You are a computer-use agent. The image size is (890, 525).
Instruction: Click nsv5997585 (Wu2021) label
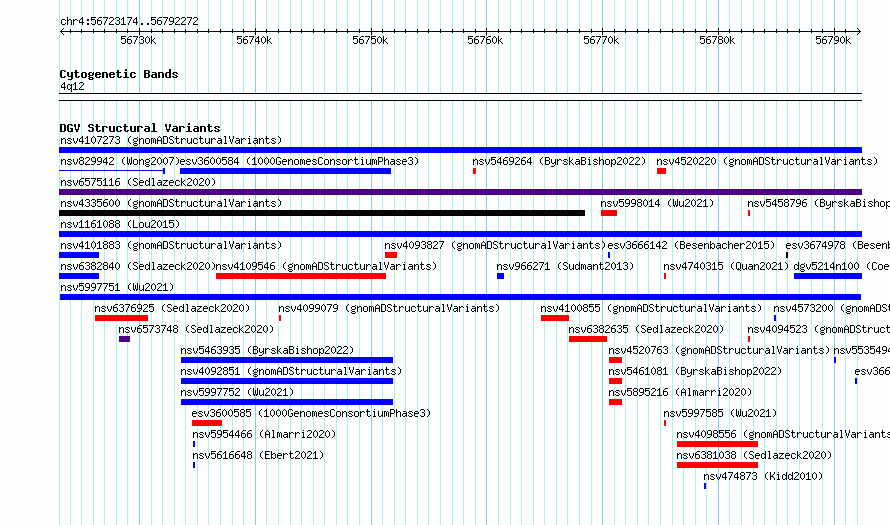[x=720, y=413]
